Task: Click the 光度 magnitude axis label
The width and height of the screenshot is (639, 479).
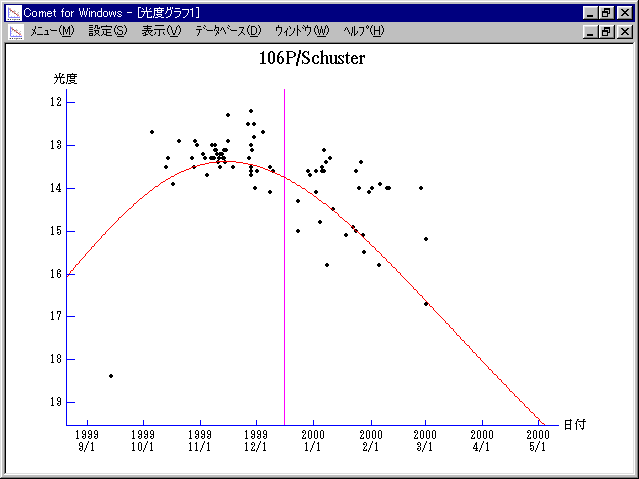Action: (x=65, y=78)
